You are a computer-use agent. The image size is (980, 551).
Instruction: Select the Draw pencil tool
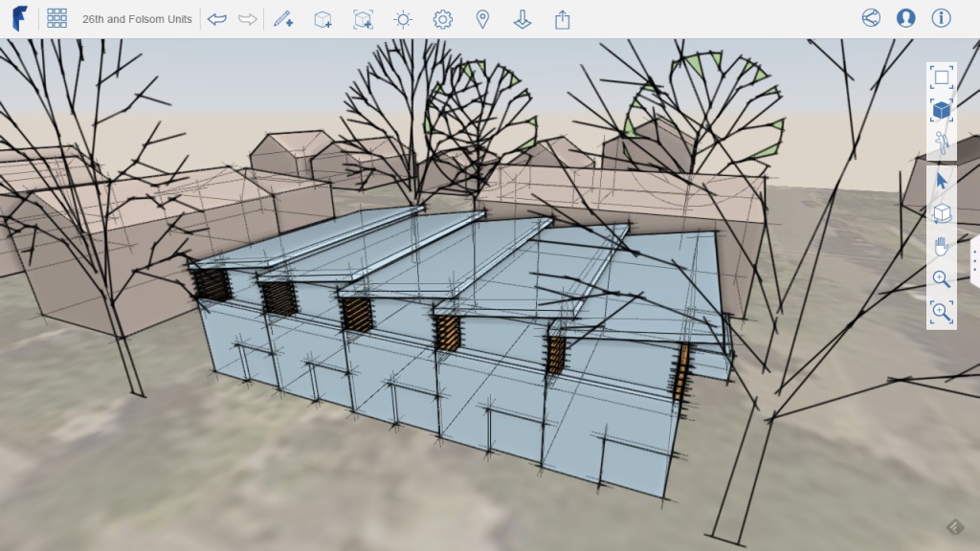[281, 18]
